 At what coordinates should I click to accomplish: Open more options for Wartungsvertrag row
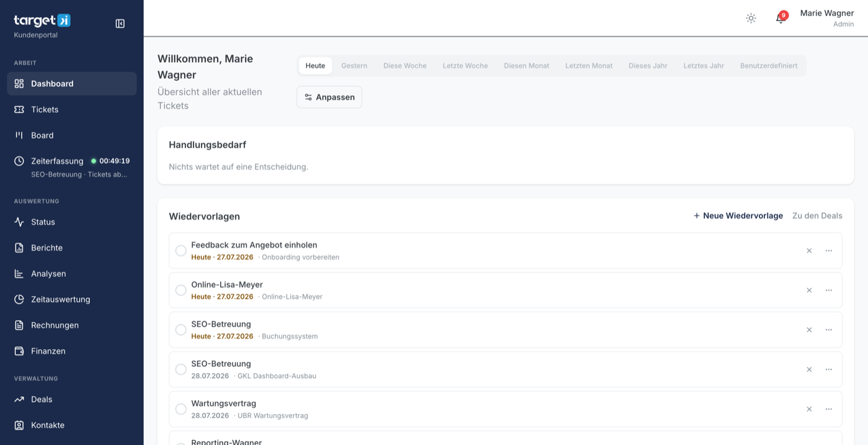pos(829,410)
